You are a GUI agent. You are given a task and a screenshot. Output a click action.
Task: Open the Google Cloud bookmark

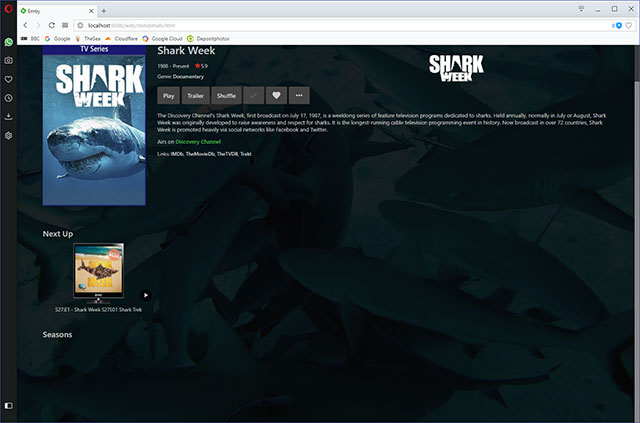162,38
